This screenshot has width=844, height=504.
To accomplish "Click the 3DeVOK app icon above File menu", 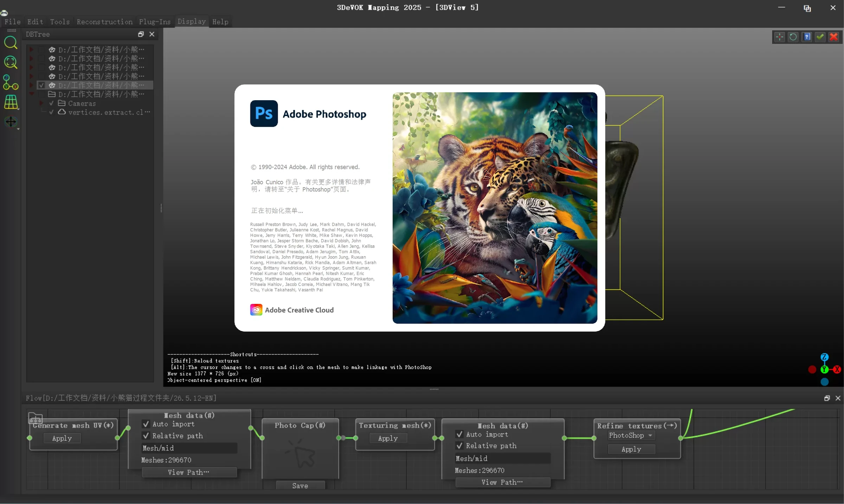I will (x=4, y=13).
